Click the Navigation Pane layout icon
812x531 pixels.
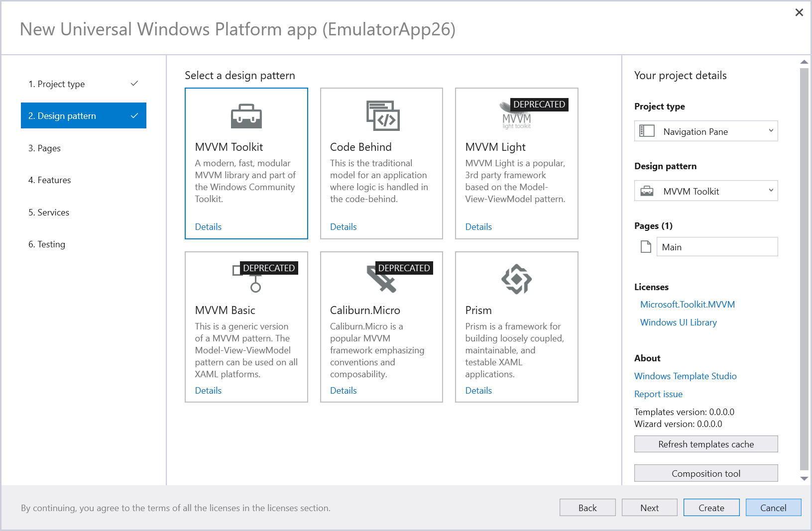[647, 131]
